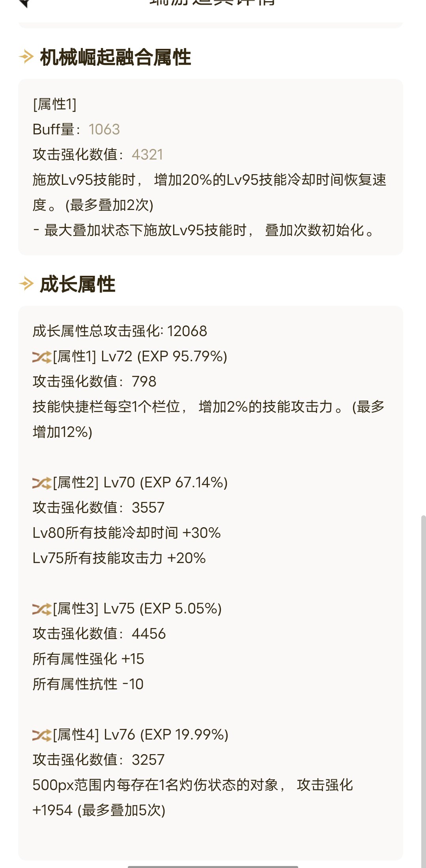This screenshot has width=426, height=868.
Task: Select the 机械崛起融合属性 section title
Action: tap(116, 57)
